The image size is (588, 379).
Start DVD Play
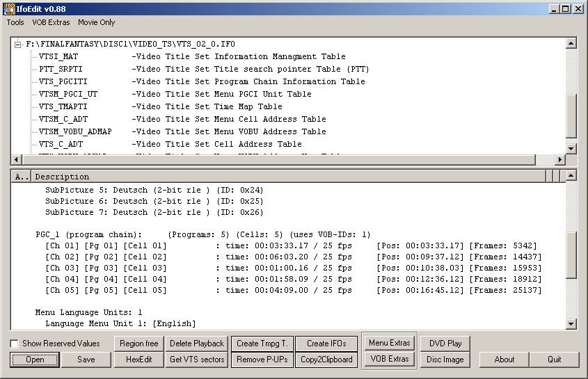point(445,344)
